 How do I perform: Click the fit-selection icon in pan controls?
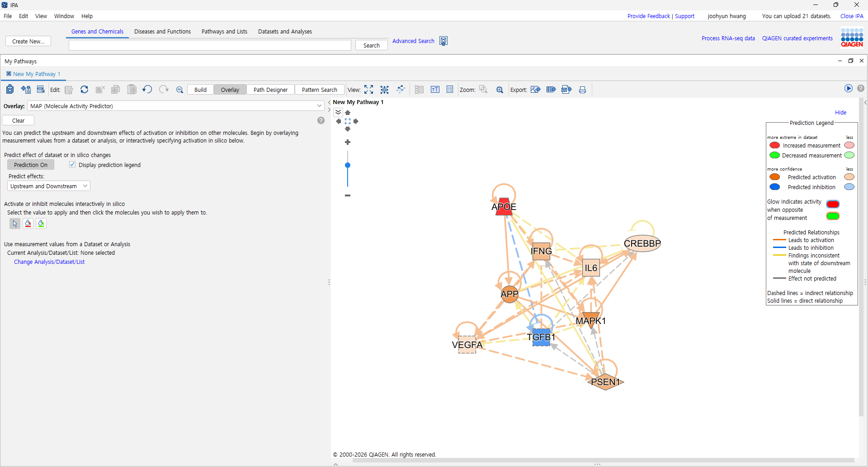coord(348,121)
